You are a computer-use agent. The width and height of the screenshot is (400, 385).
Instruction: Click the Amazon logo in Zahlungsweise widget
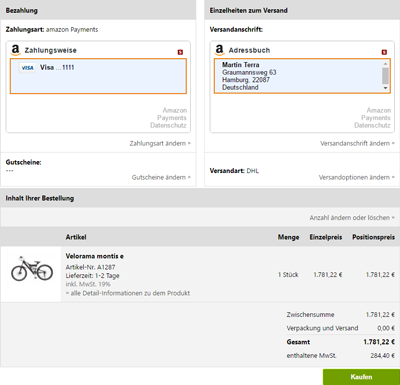tap(15, 50)
